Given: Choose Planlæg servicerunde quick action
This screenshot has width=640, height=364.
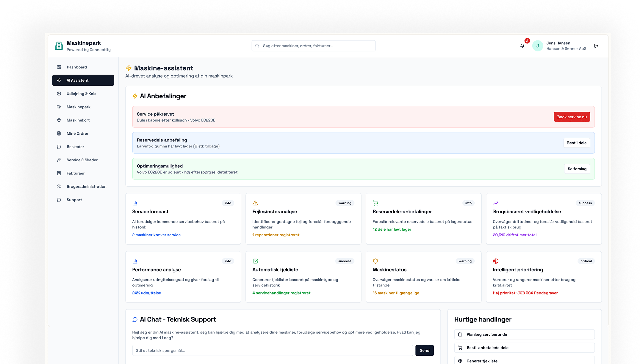Looking at the screenshot, I should coord(524,334).
